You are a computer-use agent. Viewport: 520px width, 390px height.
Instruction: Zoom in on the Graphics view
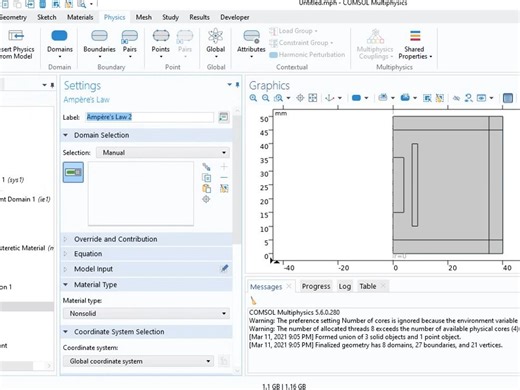click(x=253, y=98)
